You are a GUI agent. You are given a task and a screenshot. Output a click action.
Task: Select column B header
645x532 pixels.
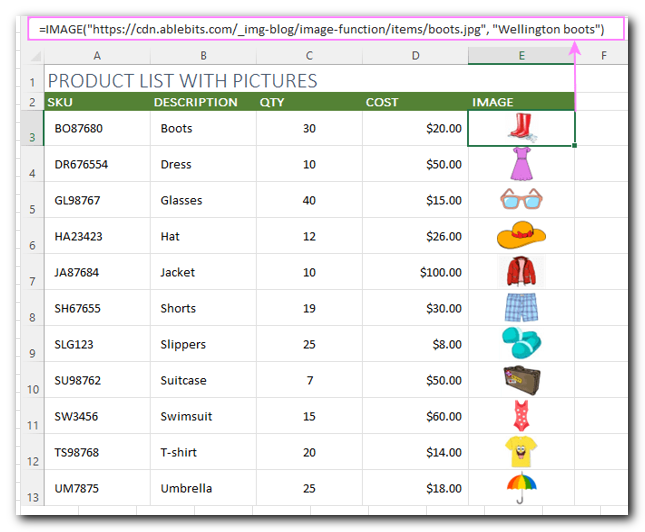point(203,56)
